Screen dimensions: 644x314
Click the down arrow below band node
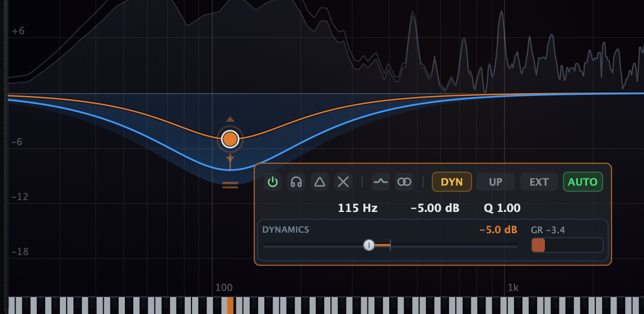[x=230, y=158]
